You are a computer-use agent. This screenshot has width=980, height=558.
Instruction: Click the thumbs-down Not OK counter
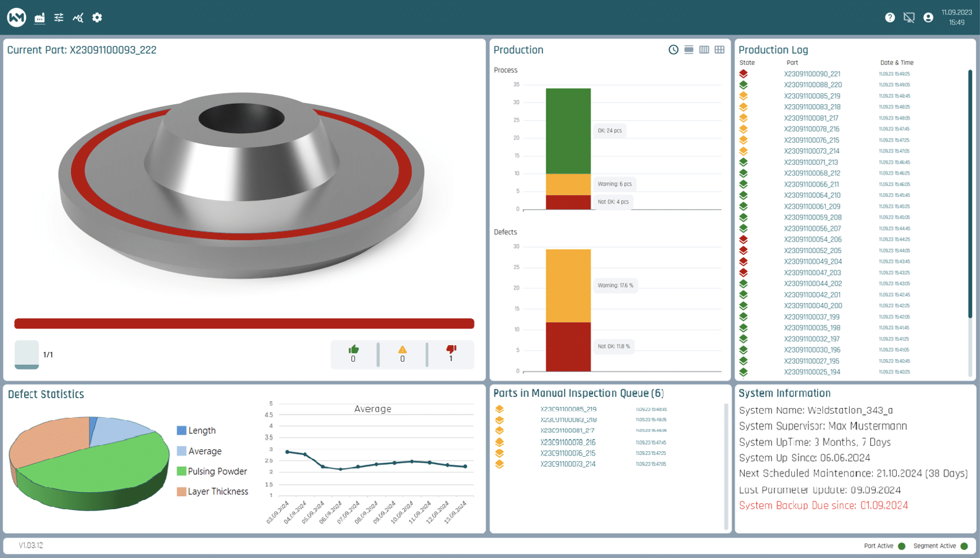451,354
